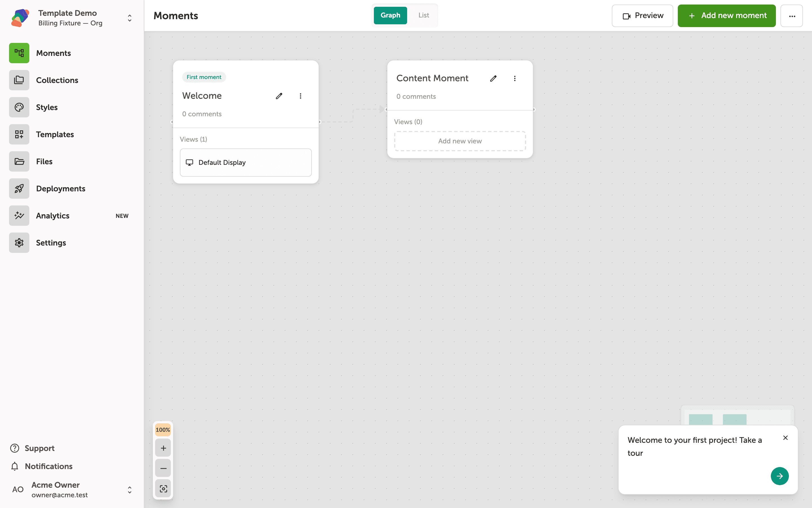Open the Analytics chart icon
Image resolution: width=812 pixels, height=508 pixels.
pyautogui.click(x=19, y=216)
